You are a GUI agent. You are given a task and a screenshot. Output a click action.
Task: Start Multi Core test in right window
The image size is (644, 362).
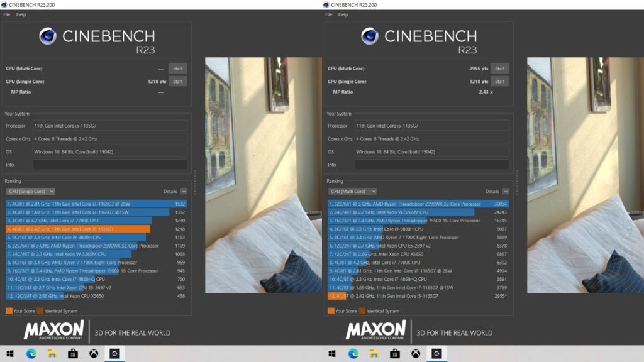click(x=500, y=69)
